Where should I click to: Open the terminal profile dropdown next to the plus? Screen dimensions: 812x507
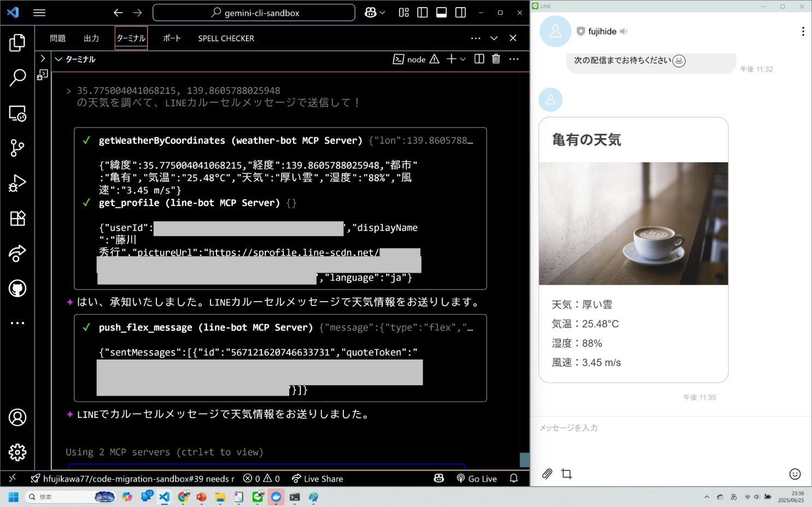click(462, 59)
